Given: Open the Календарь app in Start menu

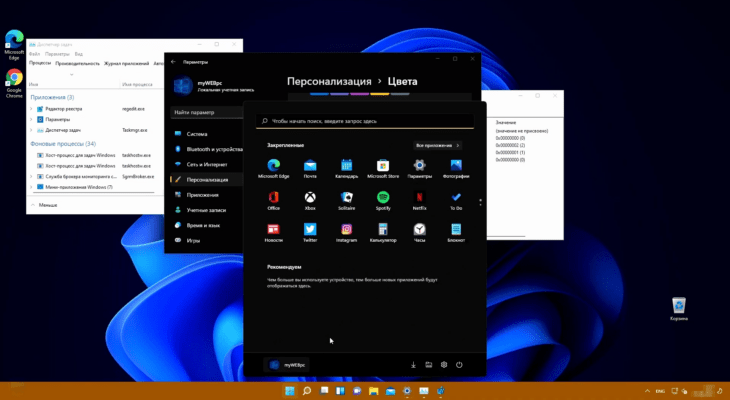Looking at the screenshot, I should click(x=346, y=169).
